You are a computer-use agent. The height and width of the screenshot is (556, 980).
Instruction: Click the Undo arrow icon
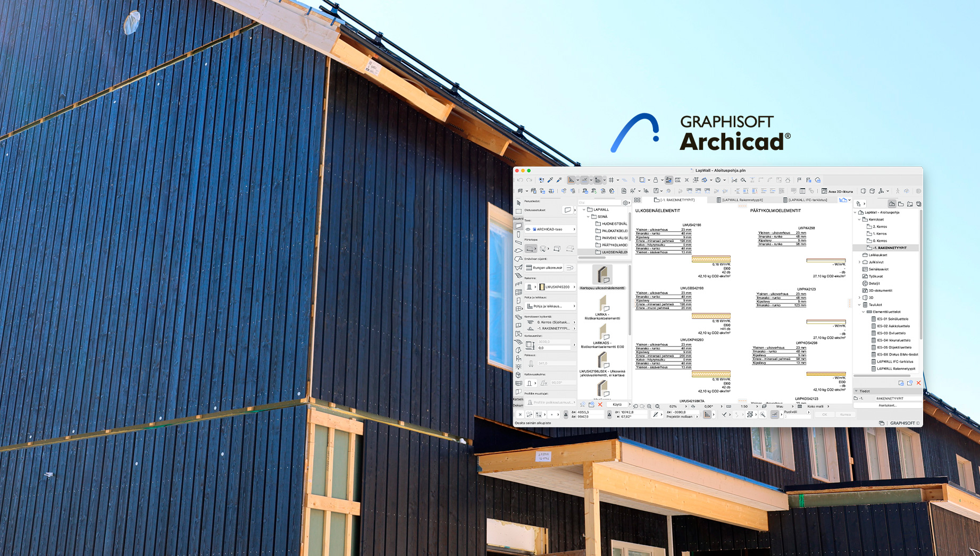pos(520,180)
